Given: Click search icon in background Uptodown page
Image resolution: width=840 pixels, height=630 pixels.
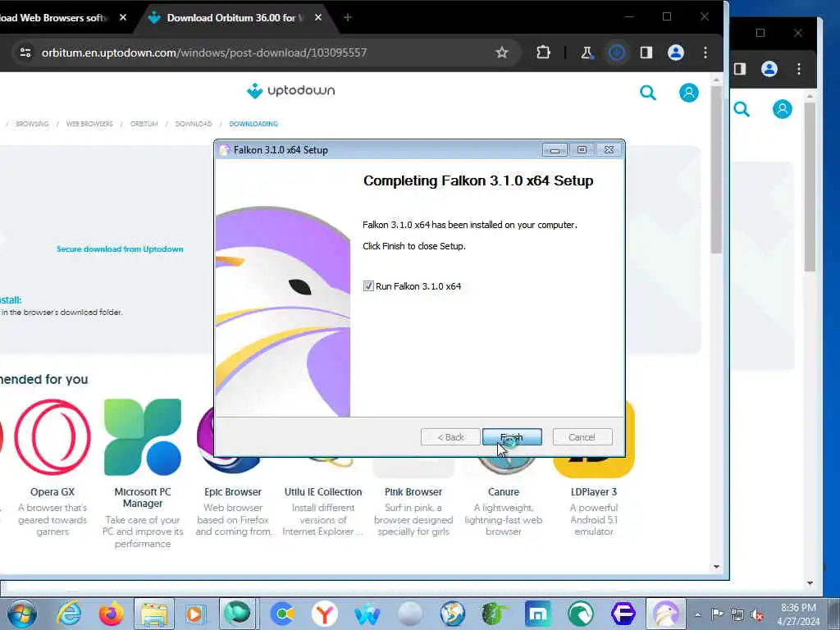Looking at the screenshot, I should [x=742, y=109].
